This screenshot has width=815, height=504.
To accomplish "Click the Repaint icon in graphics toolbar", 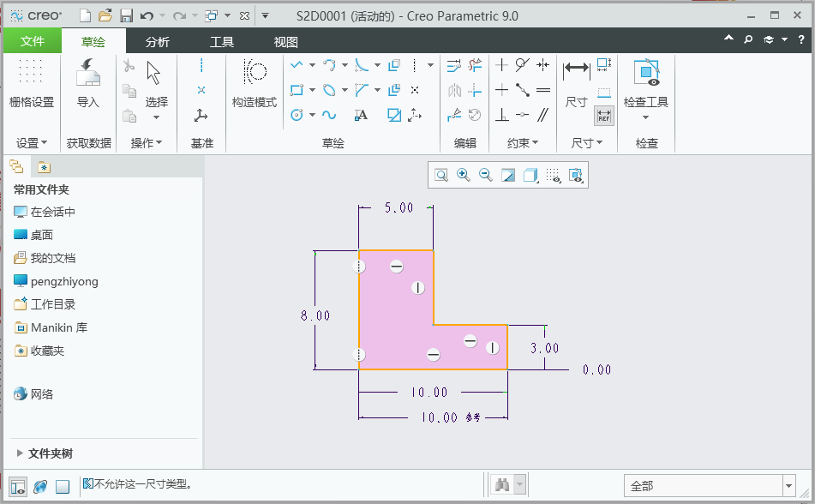I will coord(508,175).
